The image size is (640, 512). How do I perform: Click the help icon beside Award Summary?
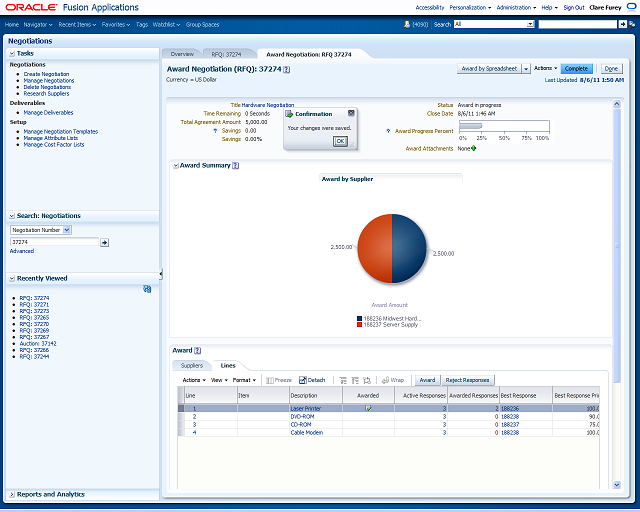click(236, 165)
